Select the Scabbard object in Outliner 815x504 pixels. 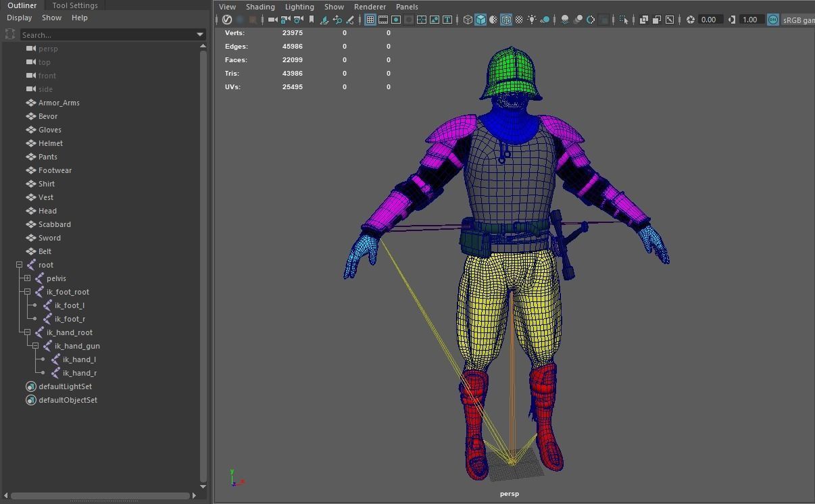pos(55,224)
